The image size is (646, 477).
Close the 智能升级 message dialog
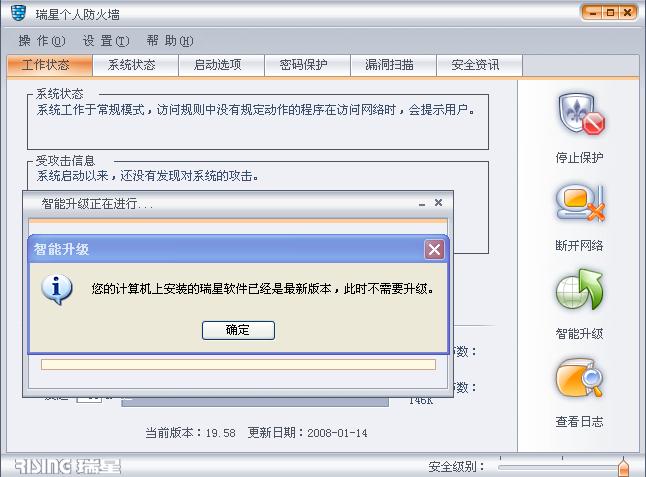pos(434,249)
